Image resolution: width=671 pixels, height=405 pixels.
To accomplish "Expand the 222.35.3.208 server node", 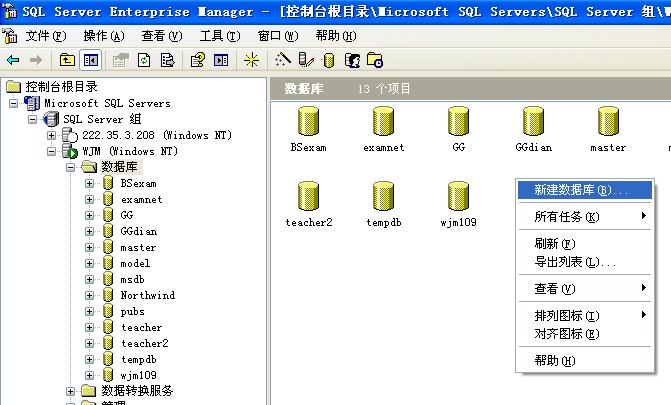I will coord(51,135).
